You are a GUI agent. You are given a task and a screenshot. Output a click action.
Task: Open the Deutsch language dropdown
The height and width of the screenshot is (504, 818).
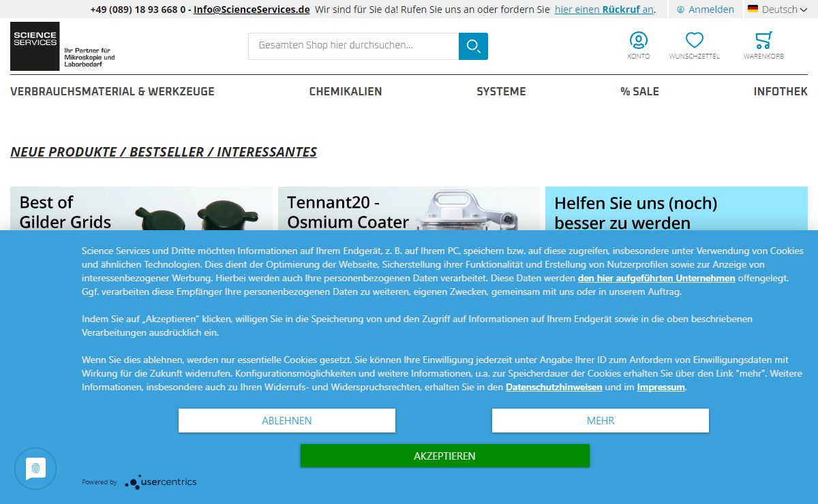click(x=777, y=10)
